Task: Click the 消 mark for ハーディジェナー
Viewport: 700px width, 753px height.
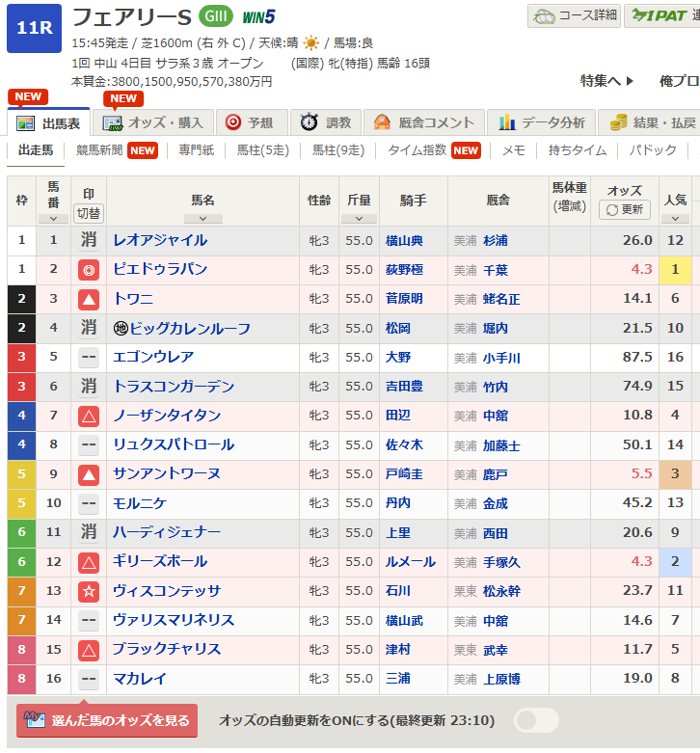Action: [89, 532]
